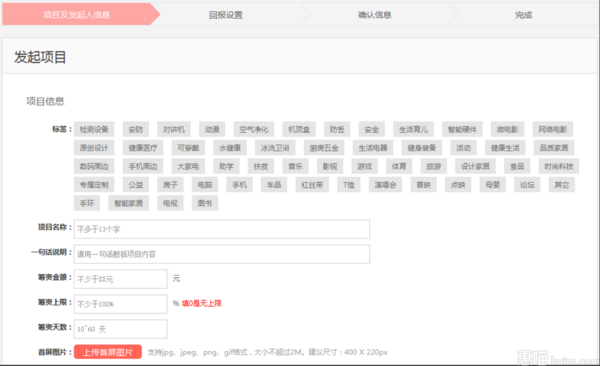Pick the 演唱会 tag
The height and width of the screenshot is (366, 600).
click(x=385, y=185)
